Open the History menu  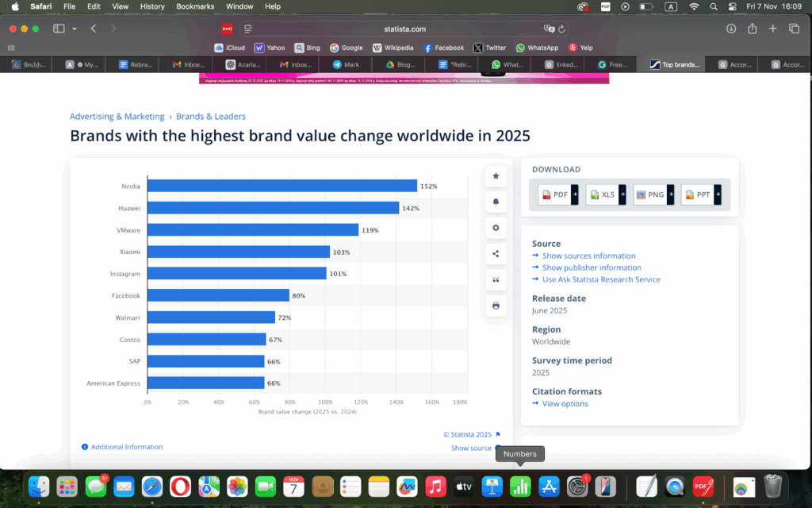click(x=151, y=6)
